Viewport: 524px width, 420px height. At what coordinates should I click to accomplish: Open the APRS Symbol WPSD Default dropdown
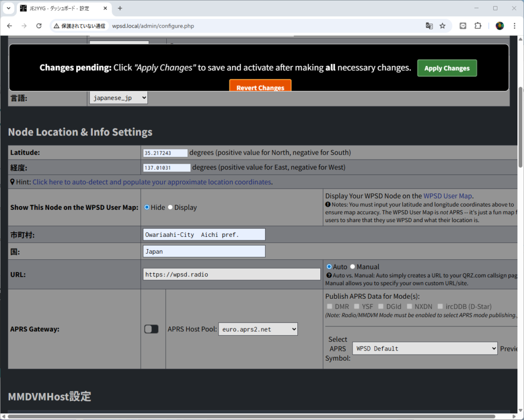click(425, 348)
